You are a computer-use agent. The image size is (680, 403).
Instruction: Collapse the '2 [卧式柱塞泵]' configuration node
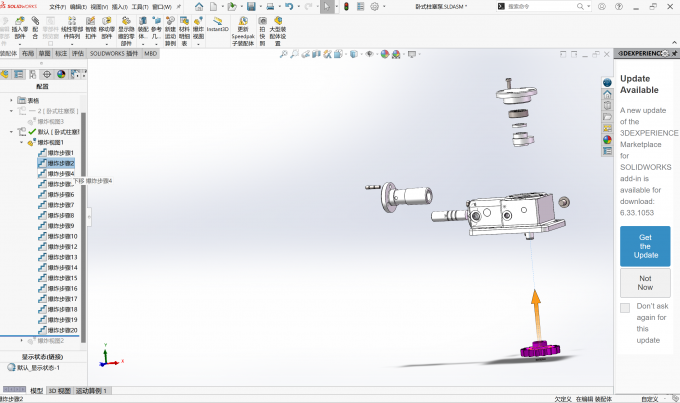tap(11, 111)
